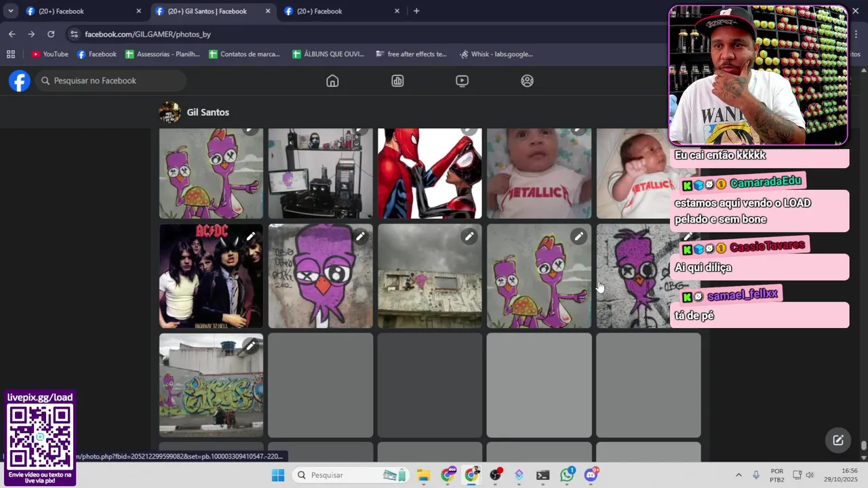View site information icon in address bar
The width and height of the screenshot is (868, 488).
73,34
